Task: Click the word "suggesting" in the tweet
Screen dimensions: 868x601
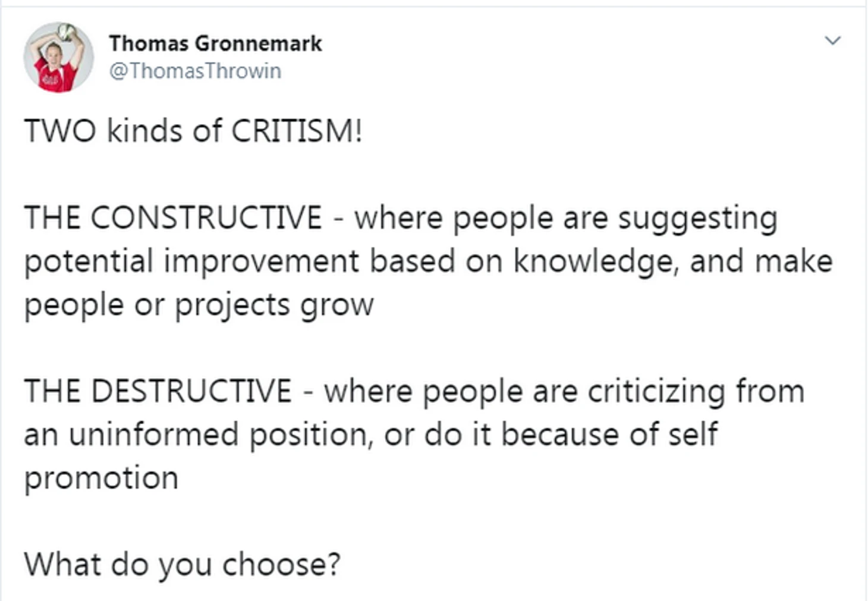Action: coord(697,218)
